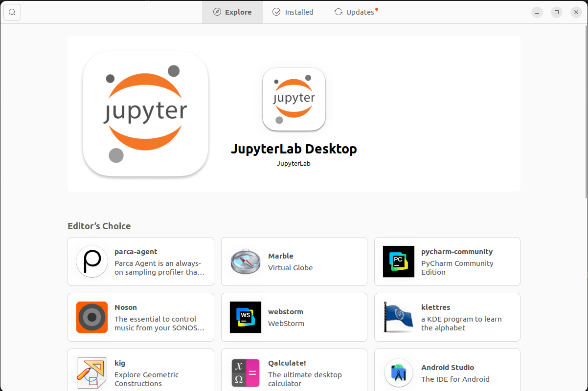
Task: Switch to the Installed tab
Action: pyautogui.click(x=293, y=12)
